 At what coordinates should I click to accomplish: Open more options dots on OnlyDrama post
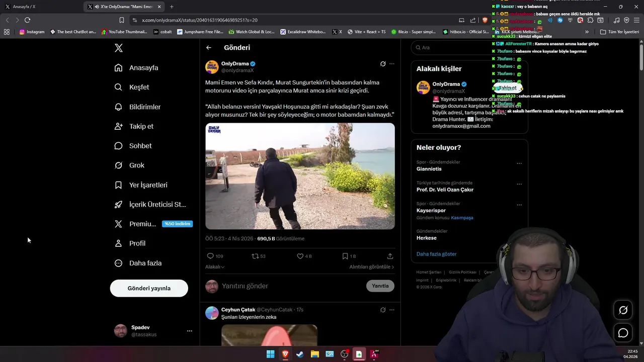pos(392,64)
